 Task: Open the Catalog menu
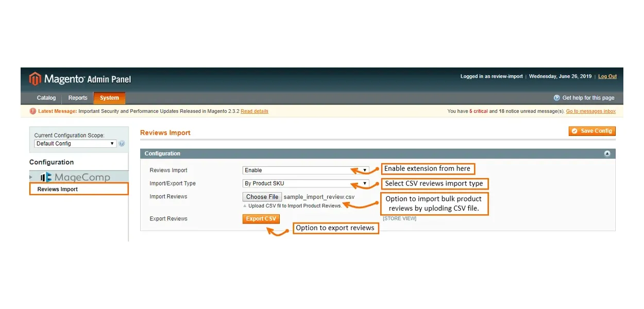click(46, 98)
